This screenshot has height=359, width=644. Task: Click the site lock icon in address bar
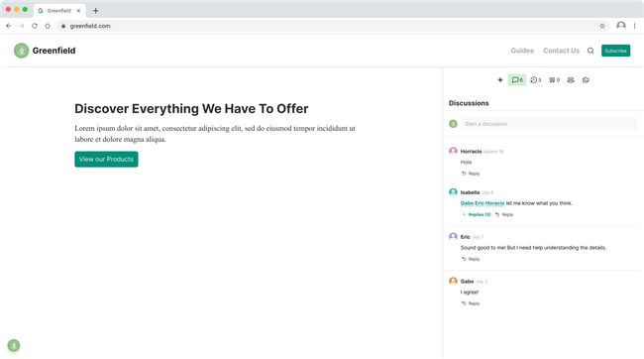(x=63, y=26)
